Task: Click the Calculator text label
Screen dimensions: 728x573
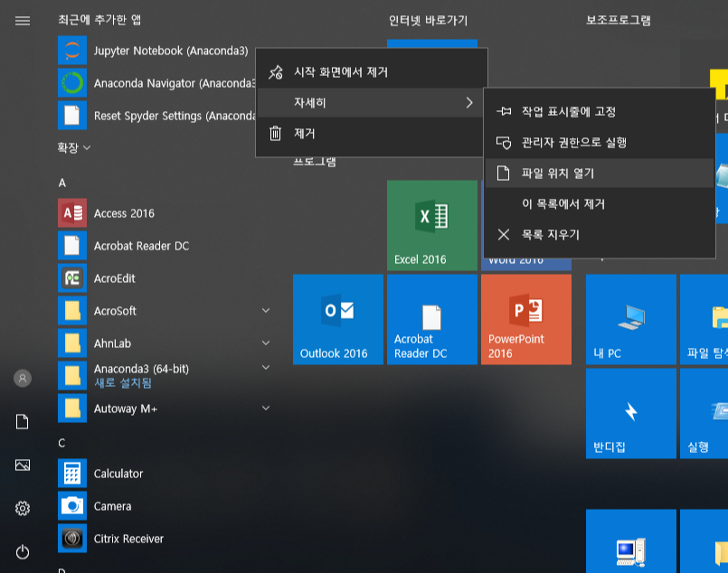Action: 118,474
